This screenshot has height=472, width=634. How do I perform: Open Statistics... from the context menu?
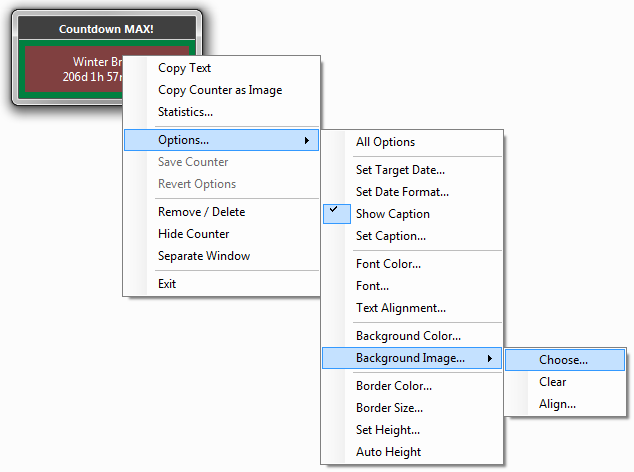(185, 112)
